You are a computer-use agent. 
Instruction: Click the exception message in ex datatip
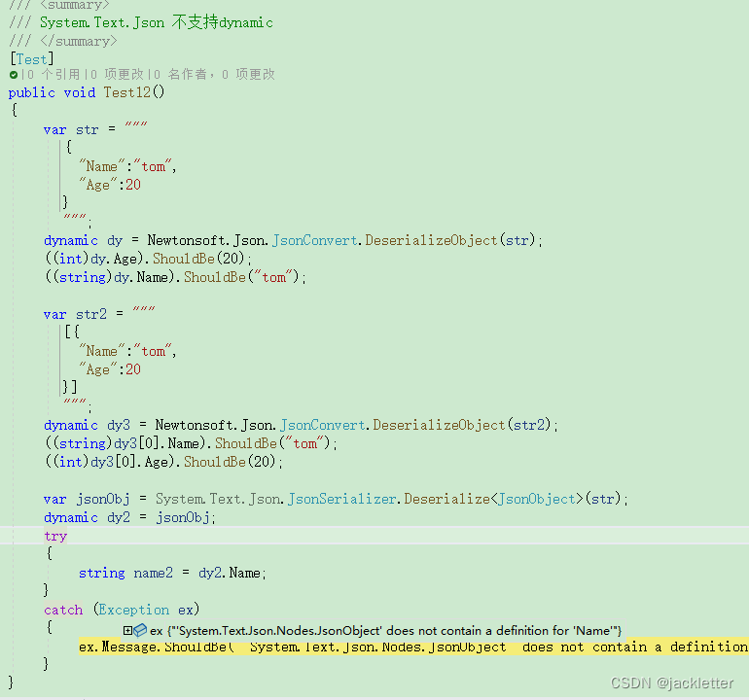[394, 631]
